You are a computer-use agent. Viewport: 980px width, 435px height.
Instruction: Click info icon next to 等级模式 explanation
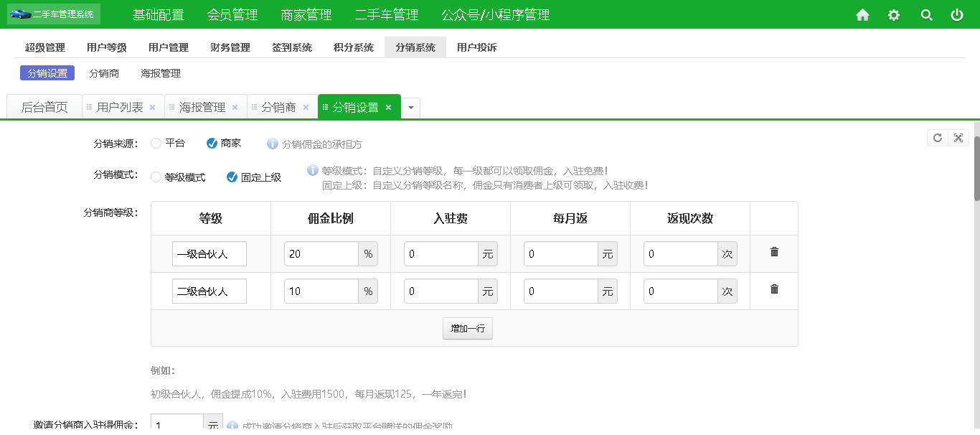pos(311,171)
